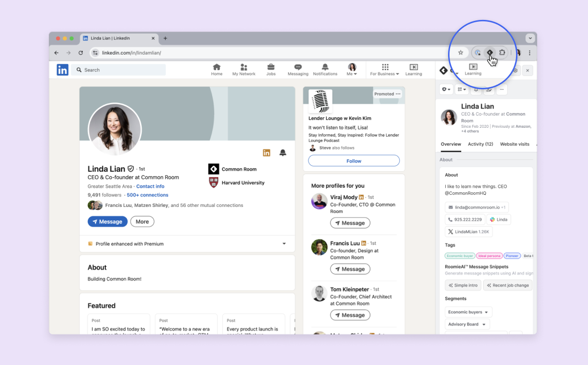Expand the Me dropdown menu
This screenshot has height=365, width=588.
coord(352,70)
